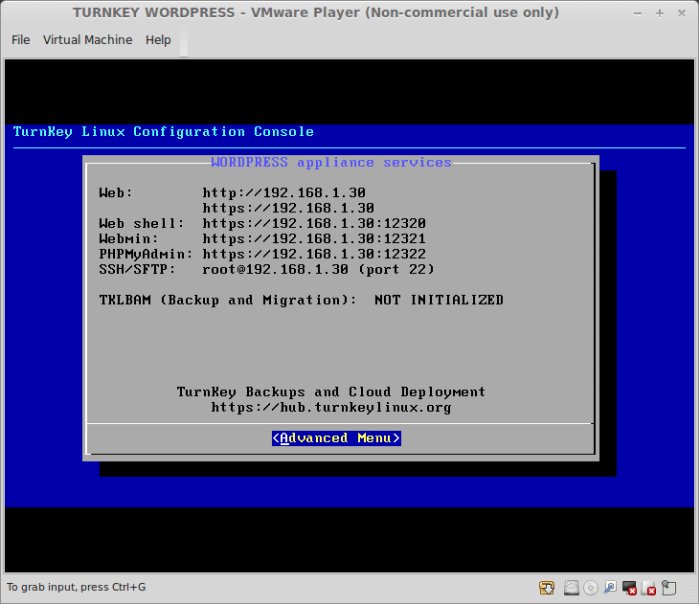
Task: Open the Help menu
Action: 158,40
